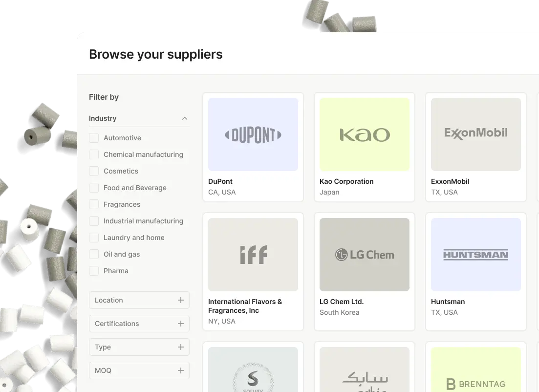Enable the Cosmetics filter checkbox
This screenshot has height=392, width=539.
[94, 171]
